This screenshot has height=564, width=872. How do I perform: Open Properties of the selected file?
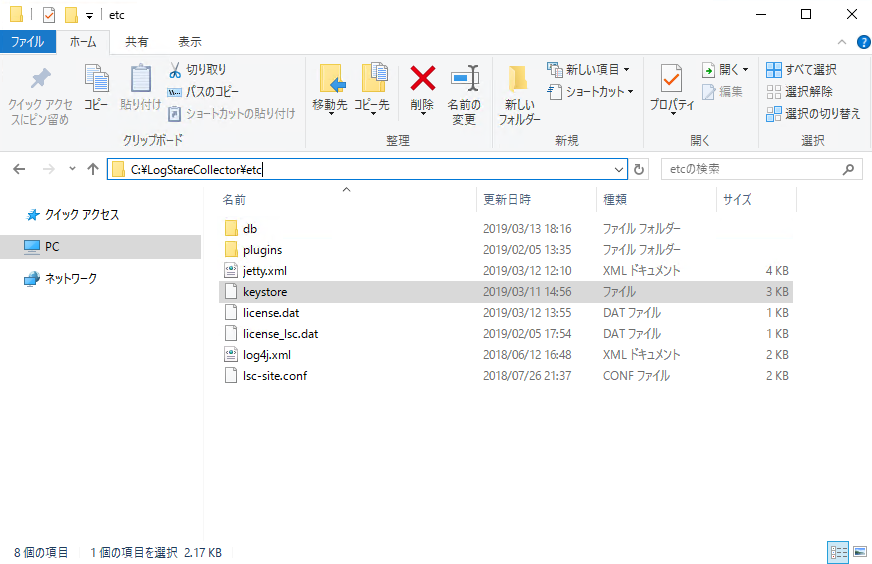672,89
